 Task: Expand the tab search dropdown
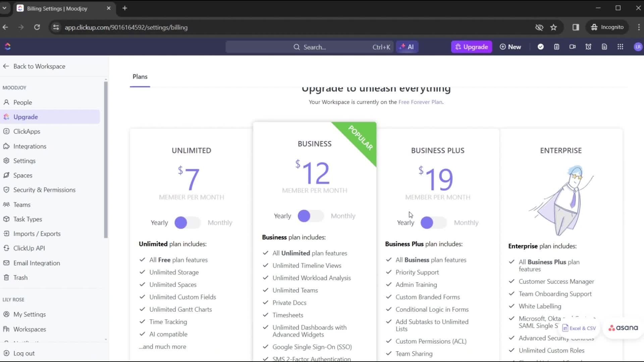point(4,8)
